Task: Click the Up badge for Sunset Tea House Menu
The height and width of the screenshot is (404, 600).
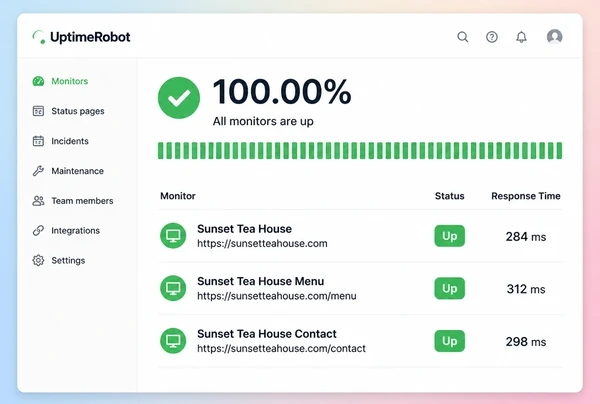Action: (450, 288)
